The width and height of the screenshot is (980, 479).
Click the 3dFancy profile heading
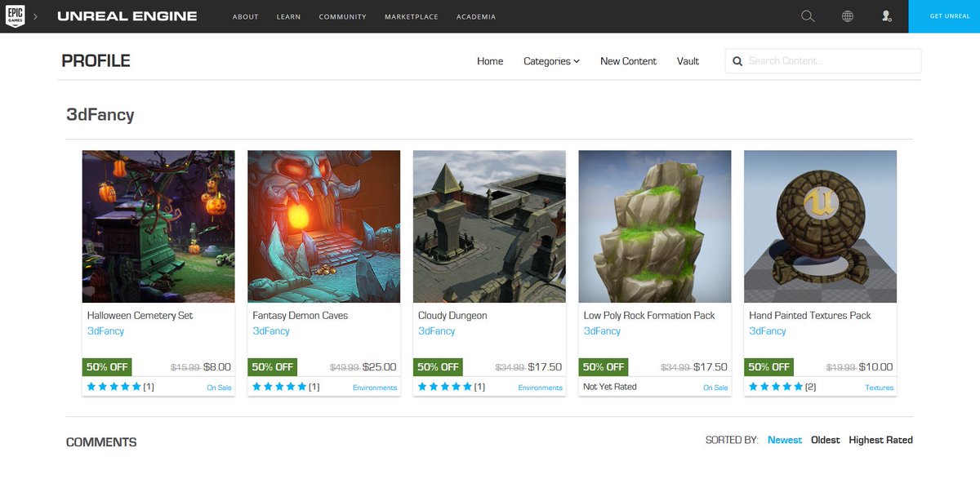pyautogui.click(x=100, y=115)
